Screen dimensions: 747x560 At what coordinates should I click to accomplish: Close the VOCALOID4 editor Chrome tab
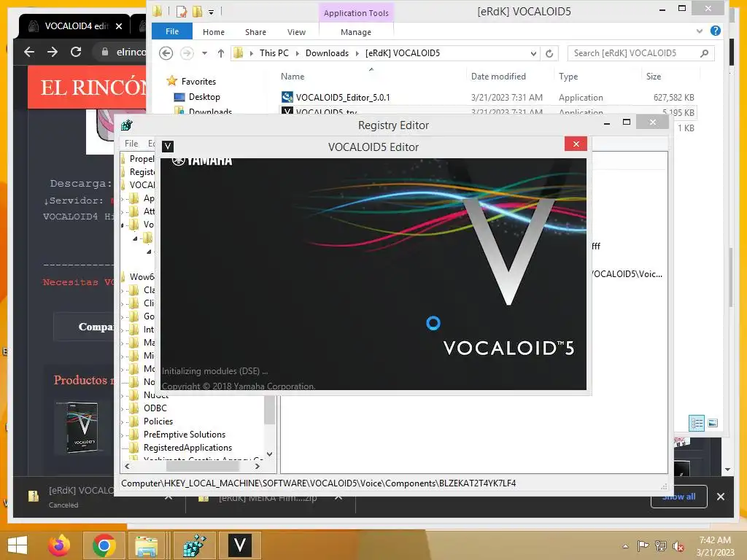[x=119, y=26]
